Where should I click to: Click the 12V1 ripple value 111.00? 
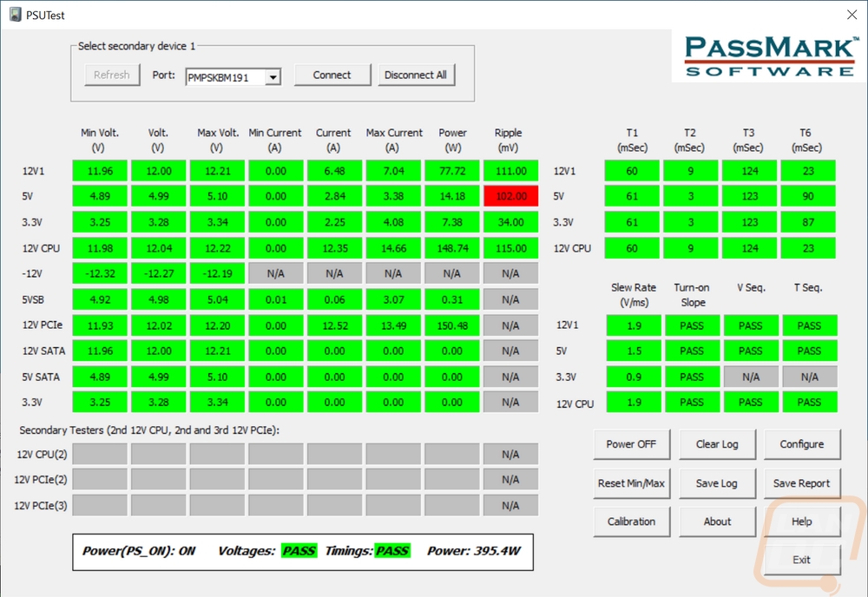pyautogui.click(x=511, y=171)
